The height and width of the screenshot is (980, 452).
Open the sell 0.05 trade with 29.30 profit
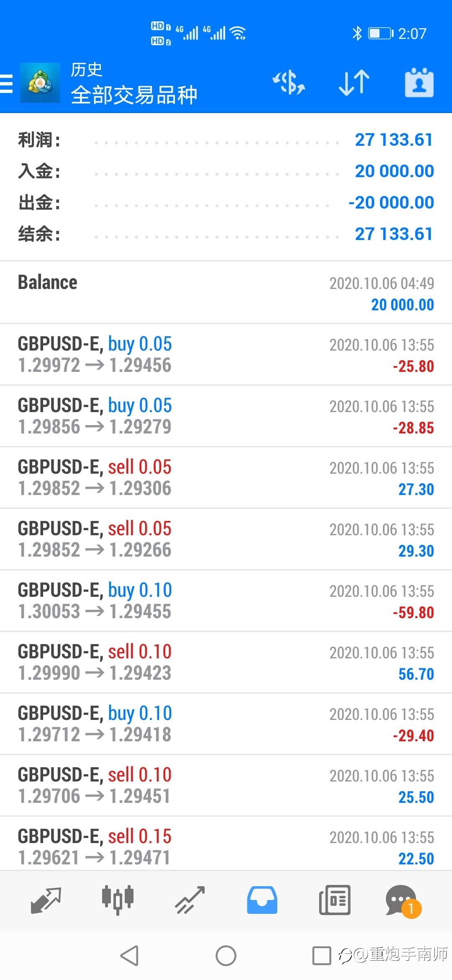pyautogui.click(x=226, y=539)
